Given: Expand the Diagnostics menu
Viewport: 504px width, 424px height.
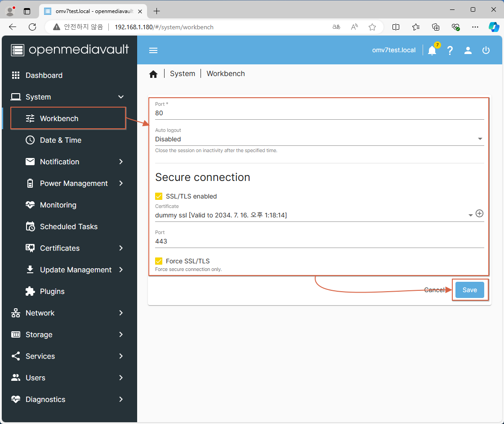Looking at the screenshot, I should (x=121, y=399).
